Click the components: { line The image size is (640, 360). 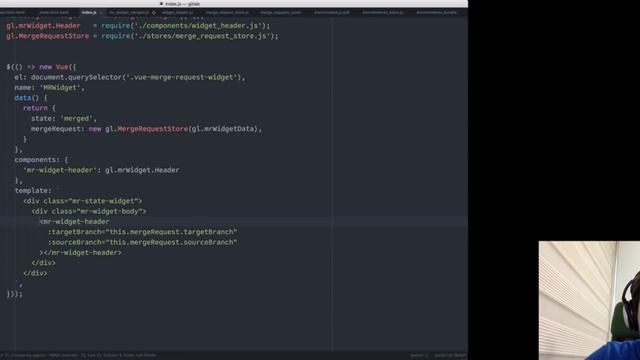click(41, 160)
